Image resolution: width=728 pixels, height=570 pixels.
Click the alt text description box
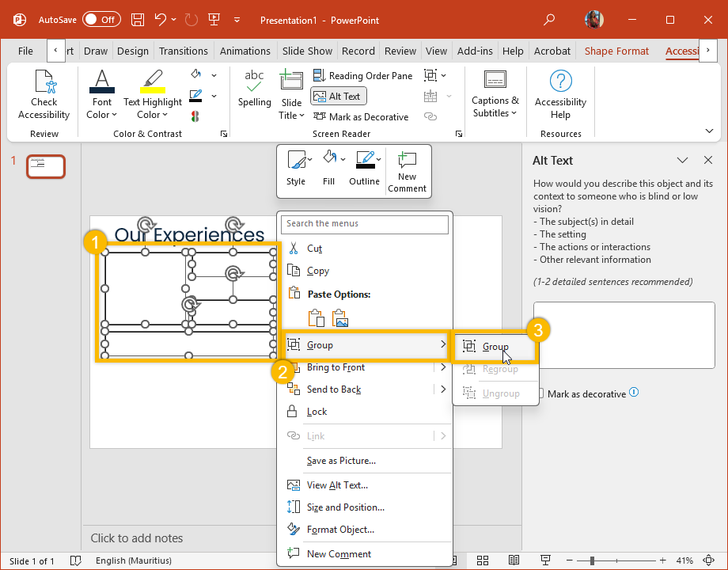point(624,335)
